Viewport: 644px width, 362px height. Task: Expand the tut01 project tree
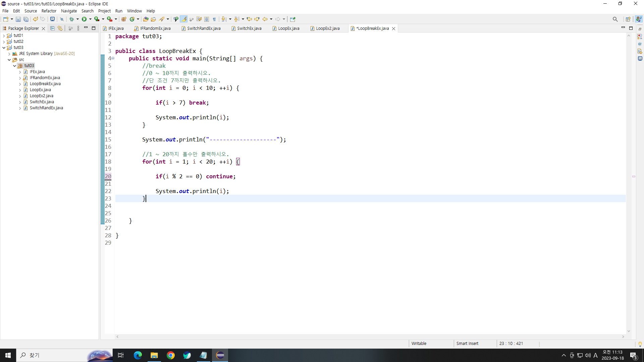[4, 36]
